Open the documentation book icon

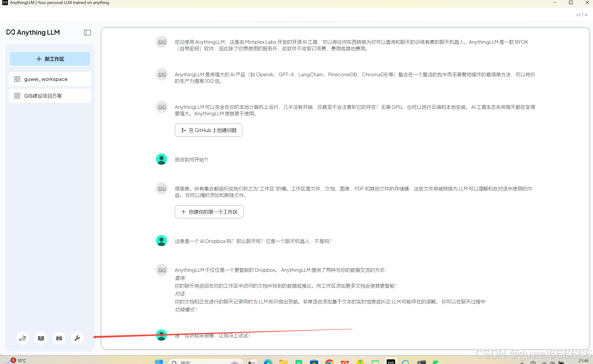click(41, 338)
